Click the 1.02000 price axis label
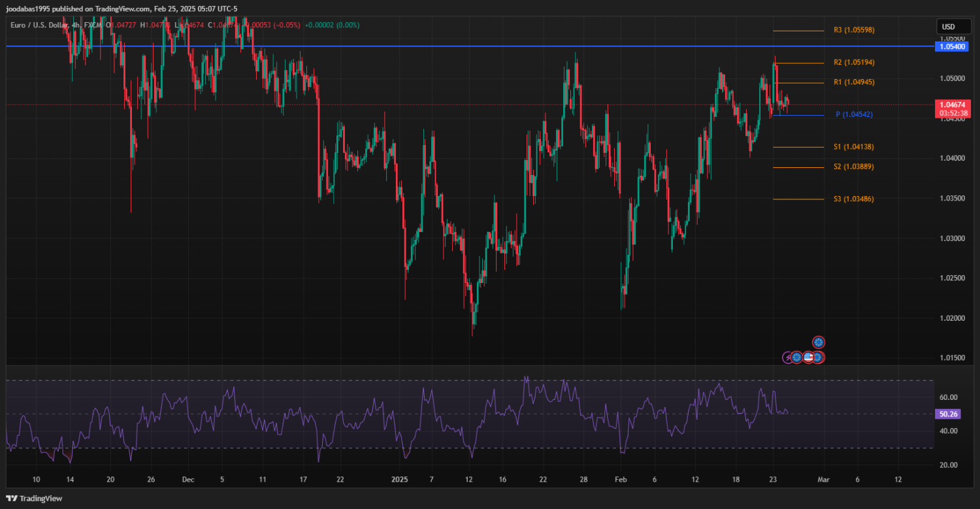The image size is (980, 509). [953, 318]
